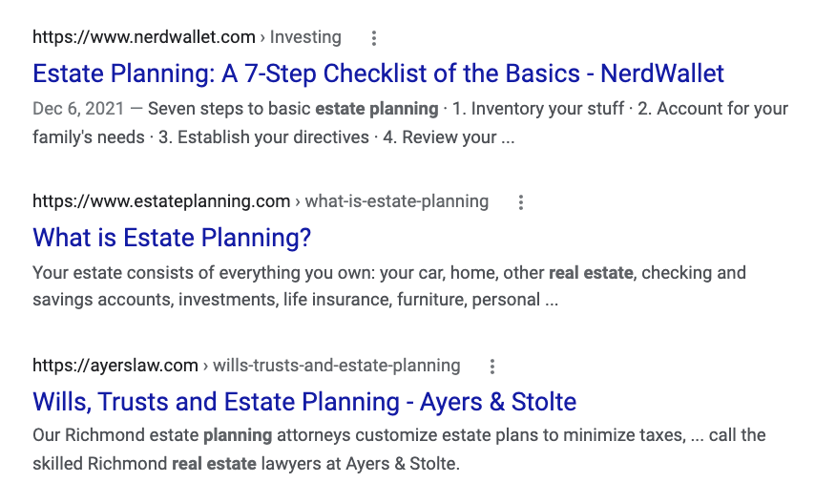The width and height of the screenshot is (815, 504).
Task: Click the https://www.estateplanning.com URL text
Action: click(161, 202)
